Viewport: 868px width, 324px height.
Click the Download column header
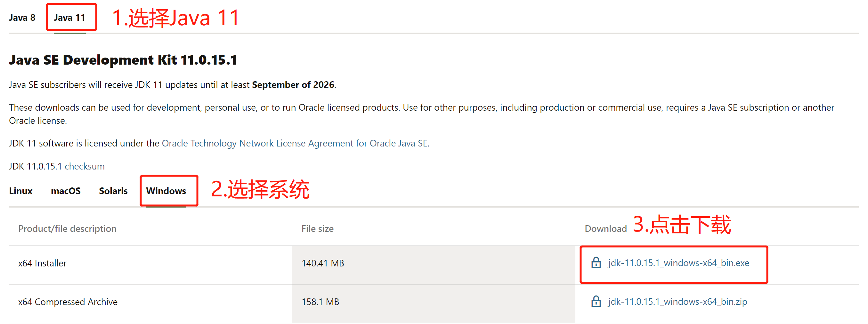point(605,228)
